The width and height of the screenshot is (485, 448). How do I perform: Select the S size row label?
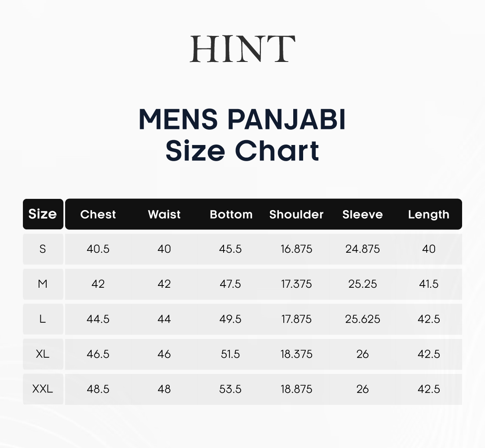tap(43, 249)
